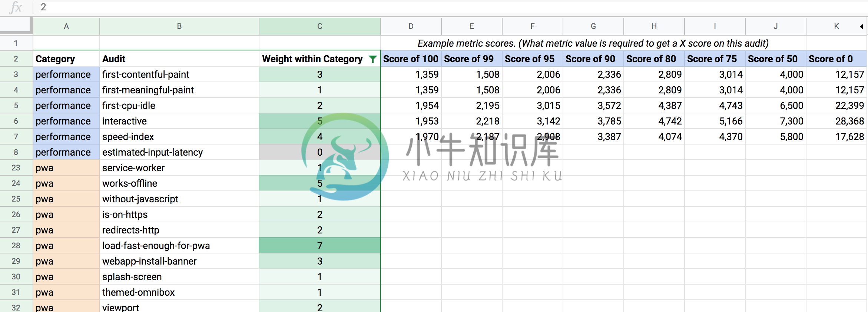Click the Score of 50 header cell
The image size is (868, 312).
(x=776, y=59)
